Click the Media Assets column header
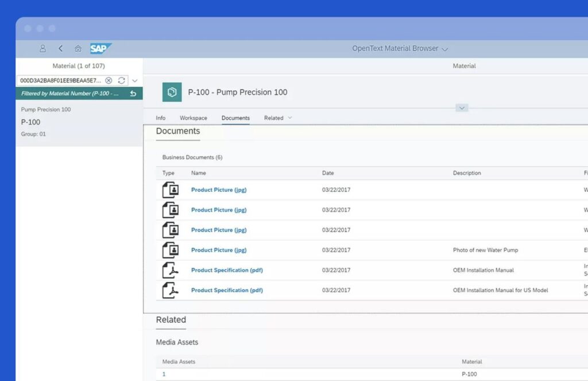Viewport: 588px width, 381px height. [179, 362]
